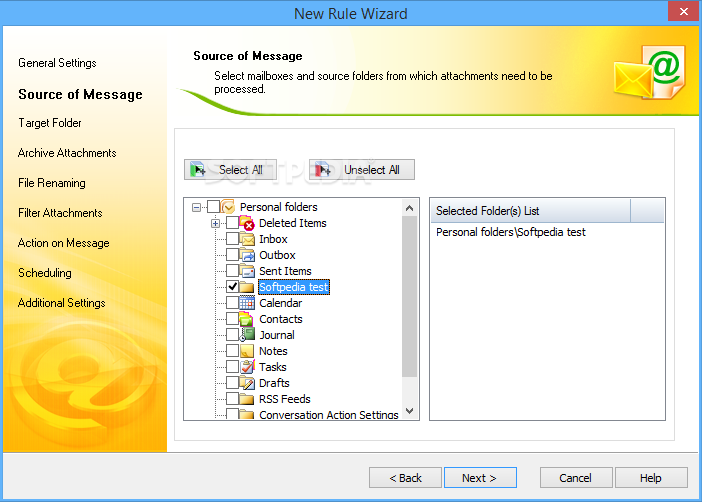Click the Selected Folder(s) List column header
Viewport: 702px width, 502px height.
(531, 211)
